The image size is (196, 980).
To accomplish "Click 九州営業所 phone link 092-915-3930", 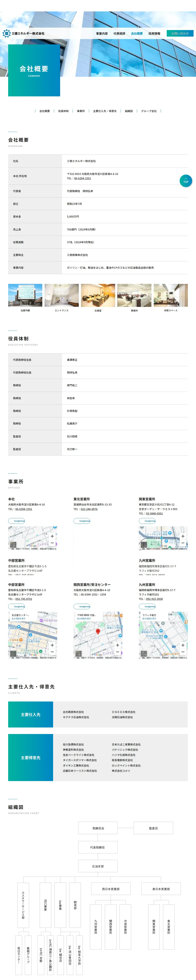I will 154,599.
